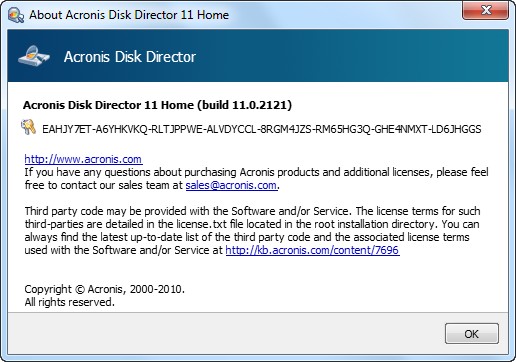The height and width of the screenshot is (362, 516).
Task: Click the Acronis app icon in title bar
Action: [x=16, y=15]
